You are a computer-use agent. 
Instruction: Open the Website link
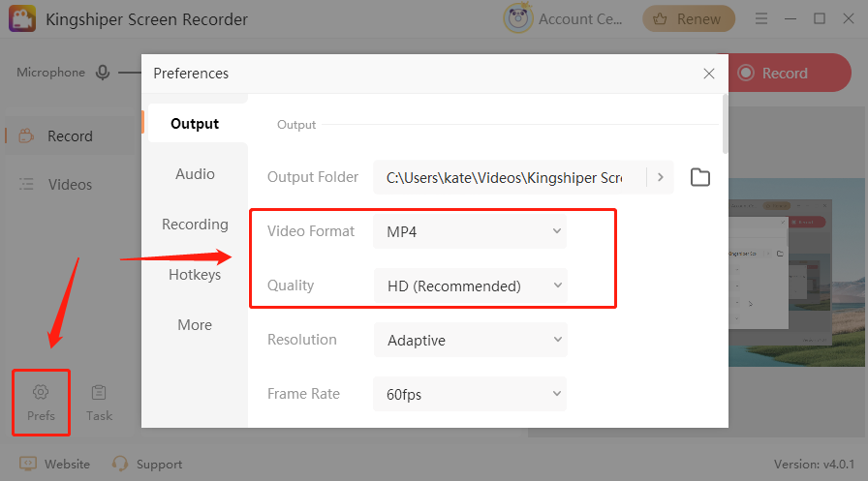point(54,464)
